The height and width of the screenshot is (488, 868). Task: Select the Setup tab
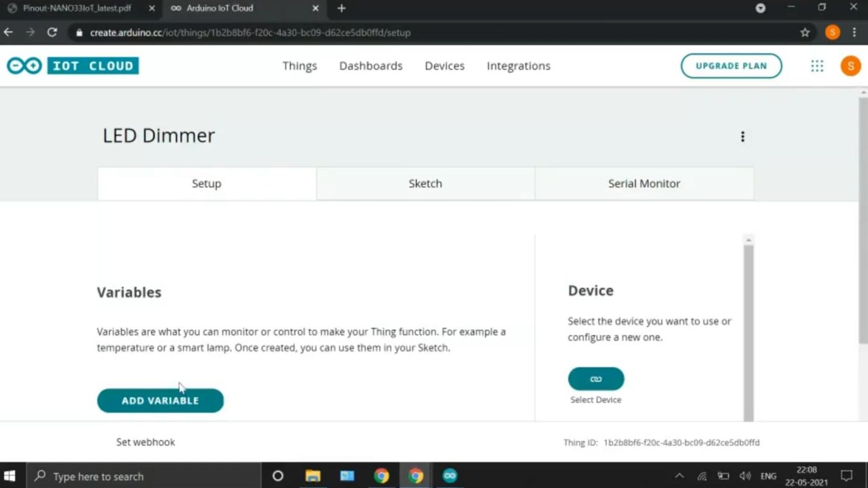tap(206, 183)
